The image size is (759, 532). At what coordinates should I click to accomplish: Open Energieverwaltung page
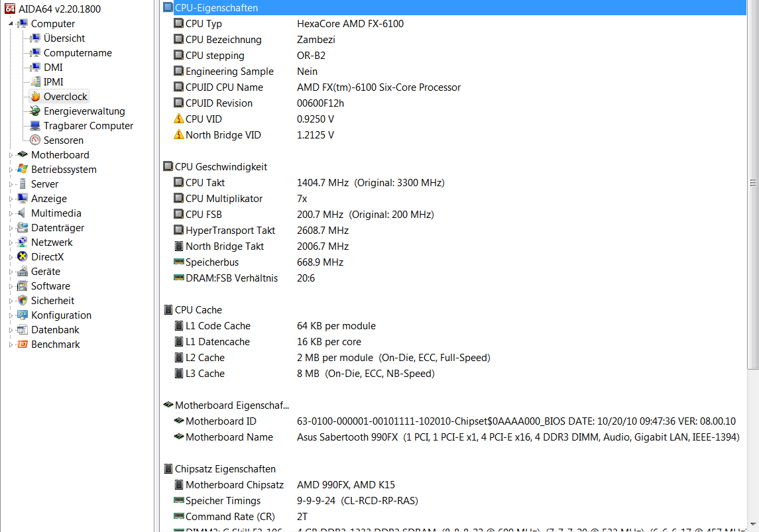(x=84, y=111)
